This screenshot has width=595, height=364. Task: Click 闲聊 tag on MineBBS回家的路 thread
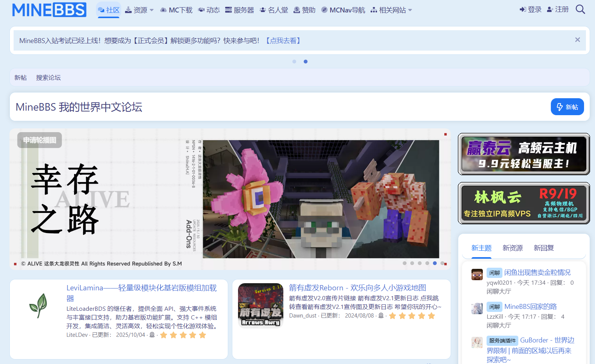coord(494,307)
